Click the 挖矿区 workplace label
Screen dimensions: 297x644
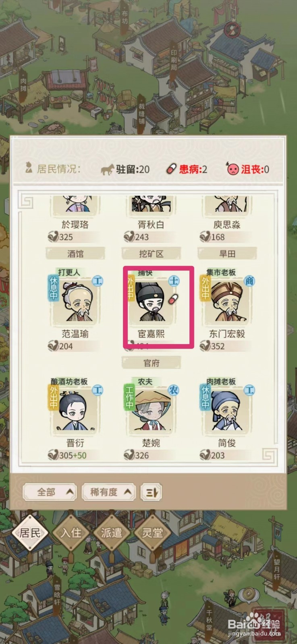pos(152,254)
